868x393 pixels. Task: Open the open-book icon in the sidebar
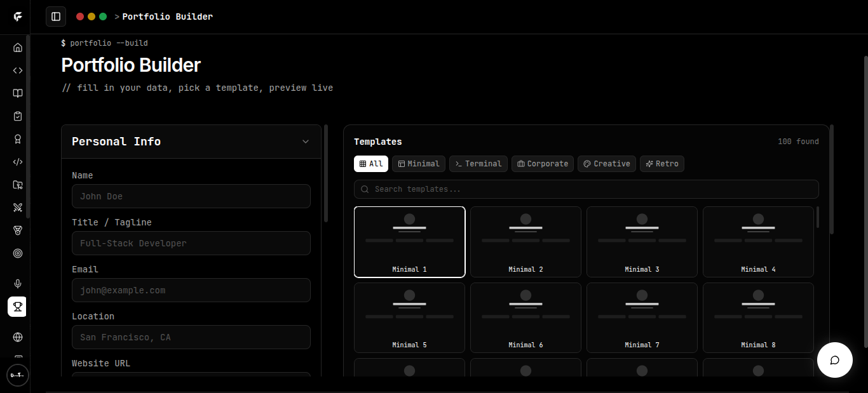tap(18, 93)
